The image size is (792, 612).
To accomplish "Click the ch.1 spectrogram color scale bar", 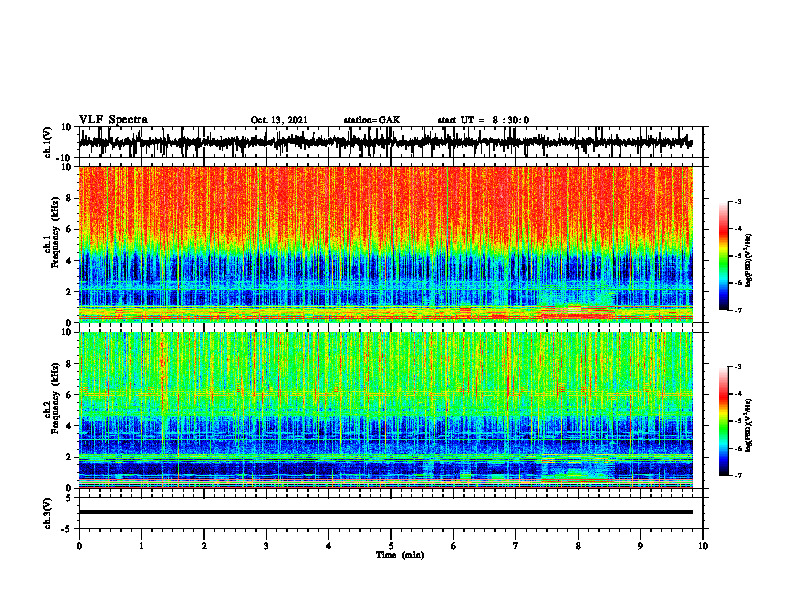I will tap(724, 256).
